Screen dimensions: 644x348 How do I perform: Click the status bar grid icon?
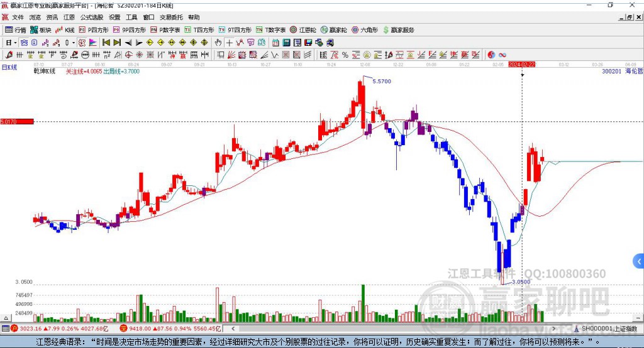[x=5, y=329]
